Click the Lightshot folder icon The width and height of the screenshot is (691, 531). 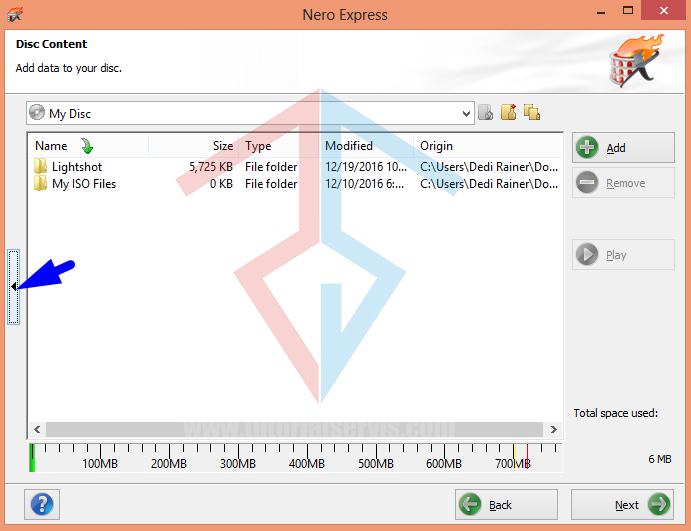pyautogui.click(x=40, y=167)
